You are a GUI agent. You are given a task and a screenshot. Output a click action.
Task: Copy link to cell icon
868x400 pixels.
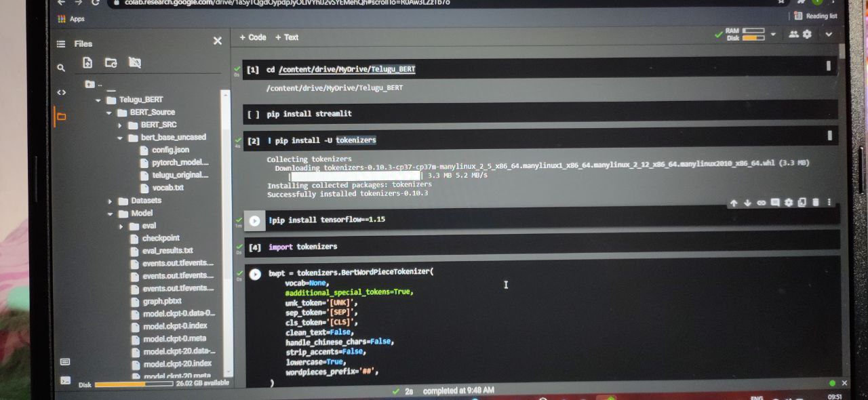[x=761, y=203]
